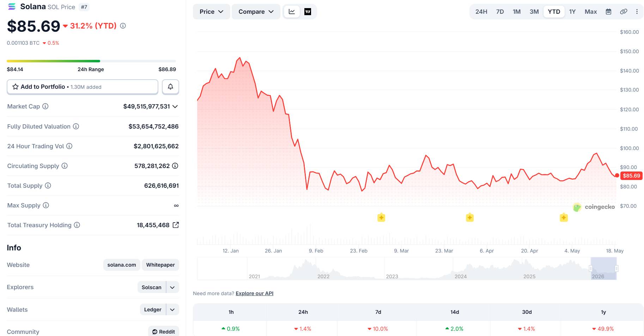Click the star icon in Add to Portfolio
Image resolution: width=644 pixels, height=336 pixels.
(x=16, y=87)
